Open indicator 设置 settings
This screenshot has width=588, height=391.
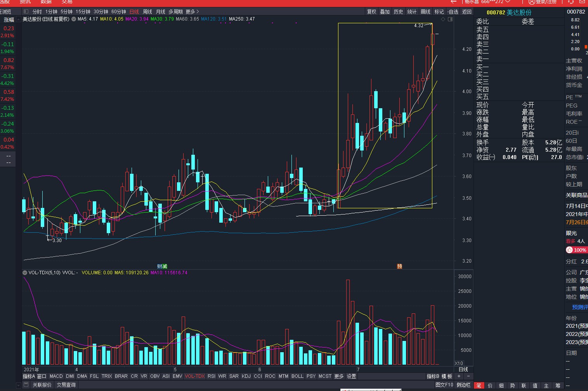tap(351, 376)
